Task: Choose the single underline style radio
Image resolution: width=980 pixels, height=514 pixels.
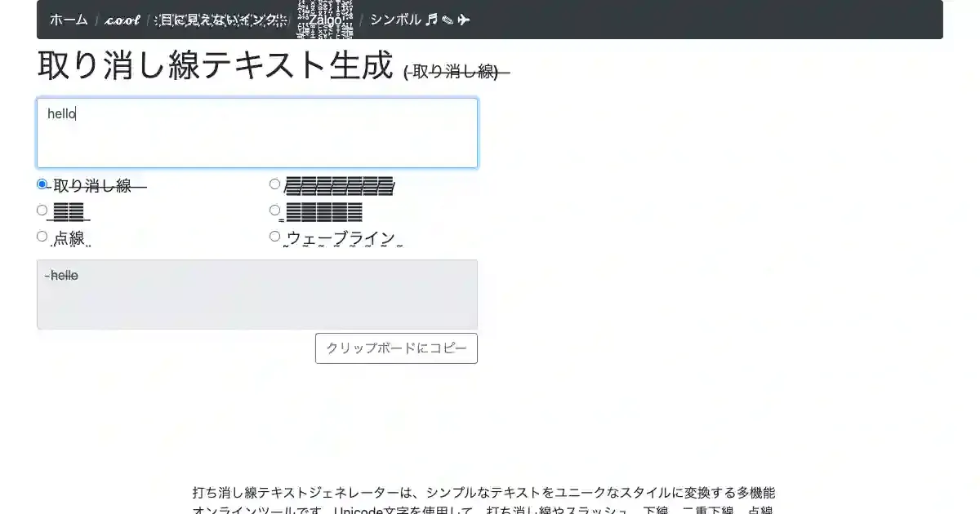Action: tap(42, 210)
